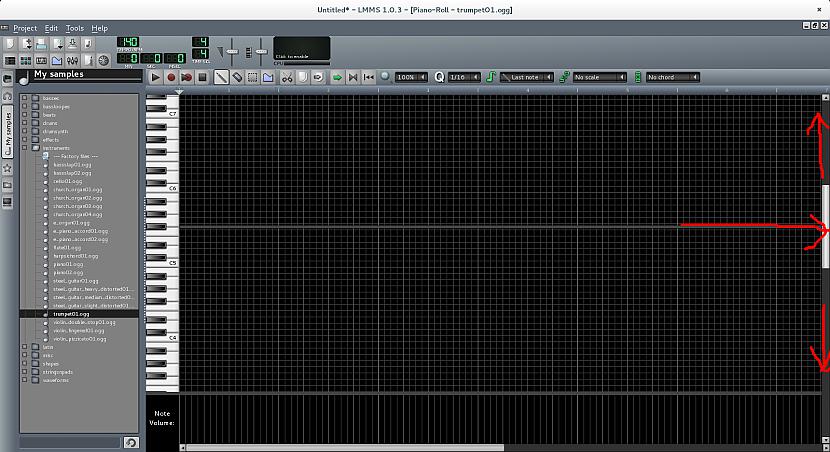The width and height of the screenshot is (830, 452).
Task: Expand the drums folder
Action: pyautogui.click(x=24, y=123)
